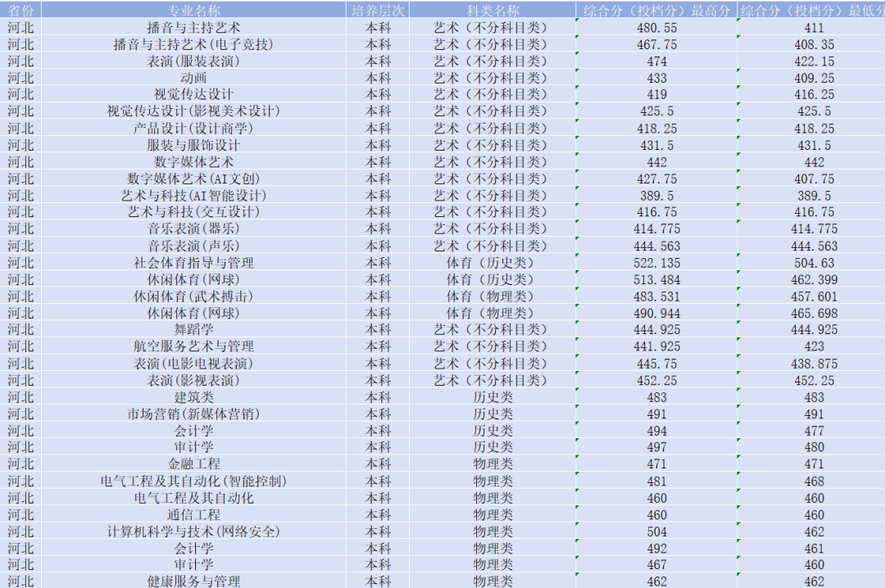This screenshot has height=588, width=885.
Task: Select the cell 艺术与科技(交互设计)
Action: 193,212
